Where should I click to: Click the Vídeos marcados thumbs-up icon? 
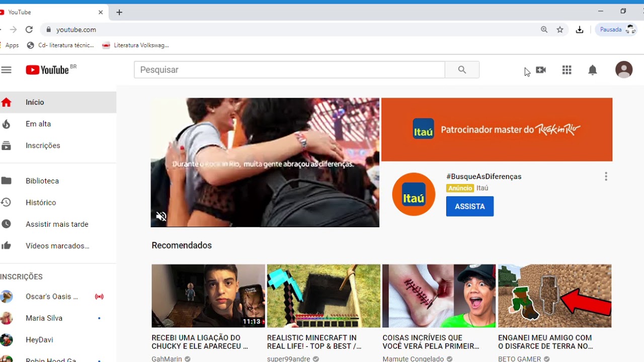6,246
